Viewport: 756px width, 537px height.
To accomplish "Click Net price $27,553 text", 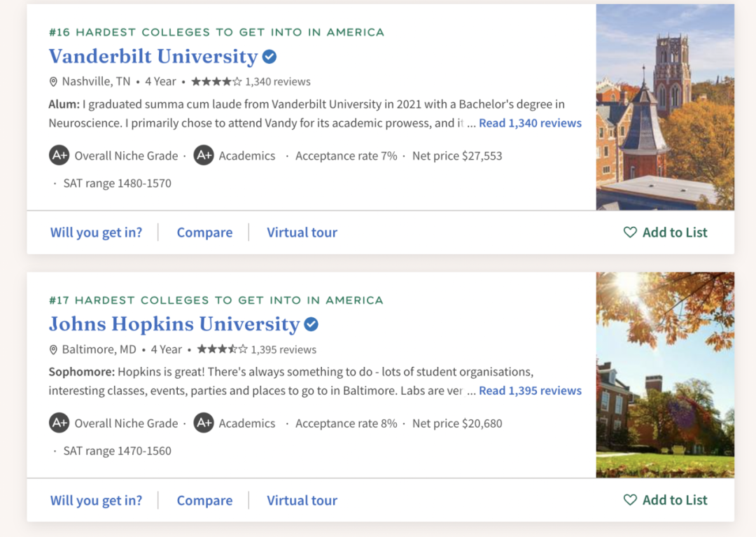I will pos(457,155).
